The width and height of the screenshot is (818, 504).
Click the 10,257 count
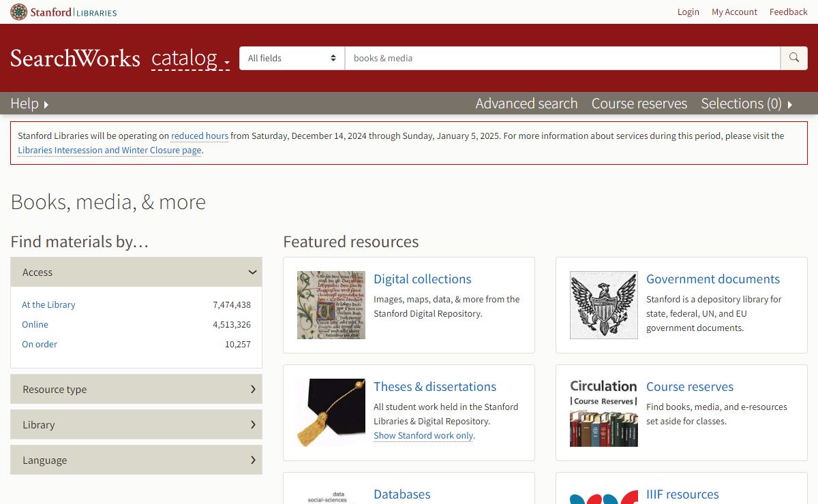click(x=238, y=344)
